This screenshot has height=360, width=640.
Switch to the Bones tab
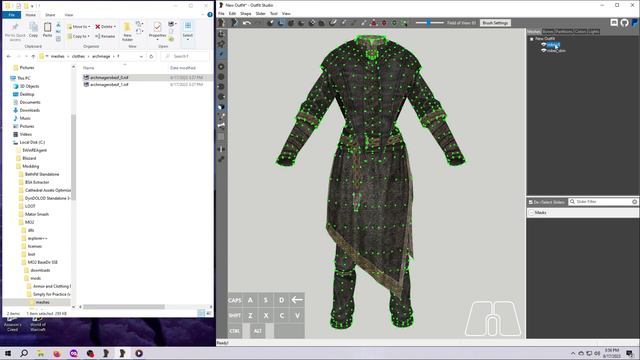pyautogui.click(x=548, y=31)
